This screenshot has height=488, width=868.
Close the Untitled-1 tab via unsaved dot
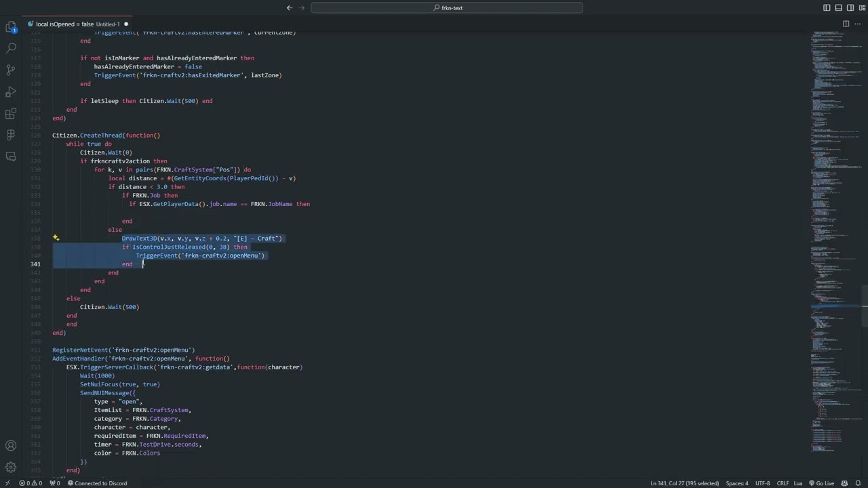point(126,24)
